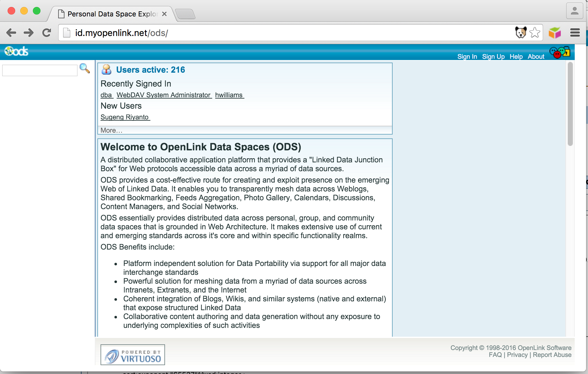Open the Sign Up page
This screenshot has height=374, width=588.
click(x=493, y=57)
